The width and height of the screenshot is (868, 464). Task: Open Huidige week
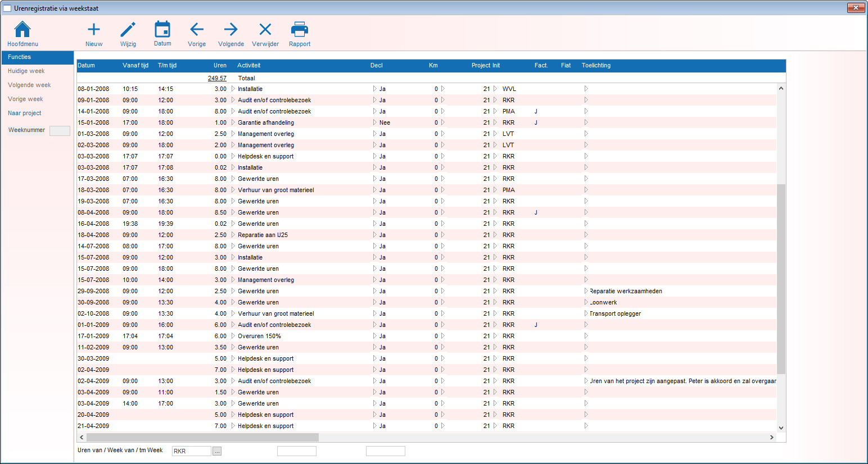point(26,71)
